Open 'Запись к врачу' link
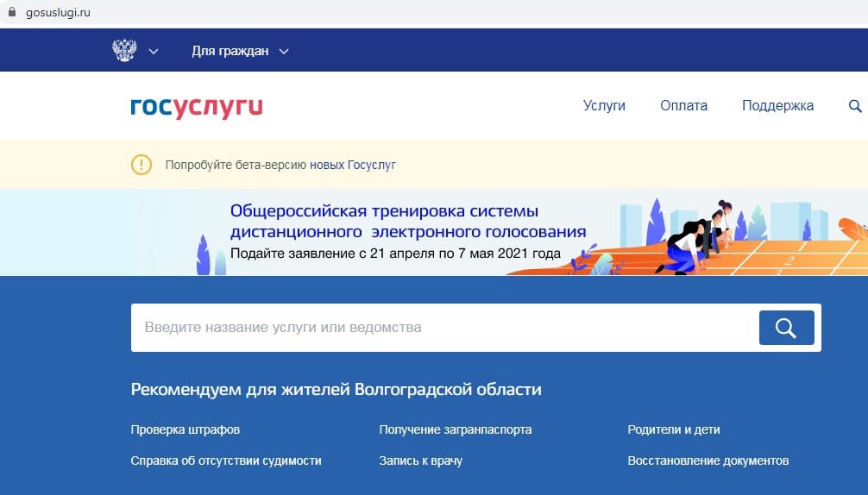This screenshot has width=868, height=495. (421, 461)
